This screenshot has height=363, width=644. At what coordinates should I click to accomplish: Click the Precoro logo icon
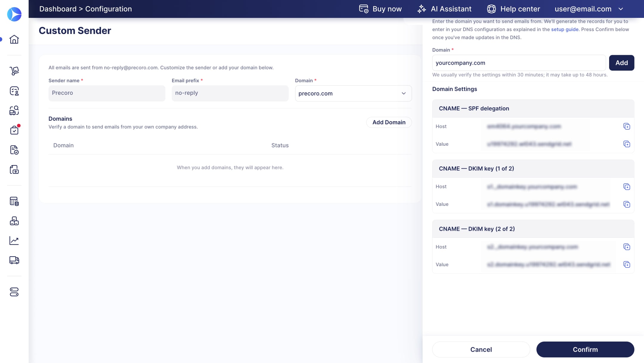(14, 14)
